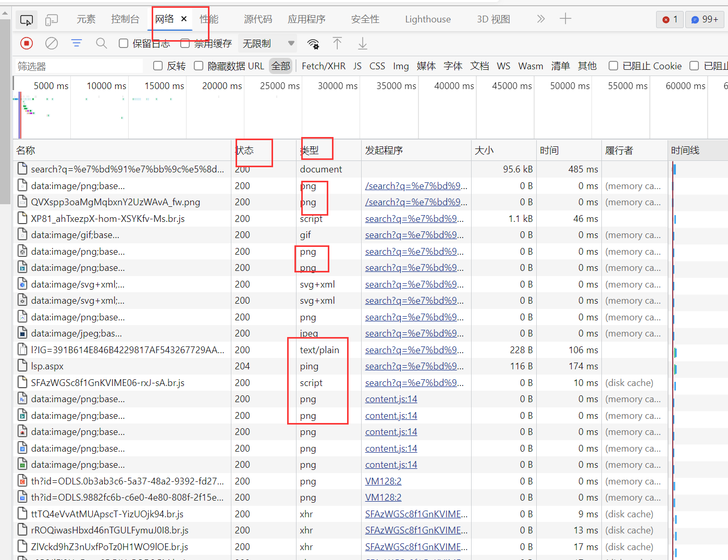
Task: Toggle the 反转 checkbox
Action: click(x=158, y=66)
